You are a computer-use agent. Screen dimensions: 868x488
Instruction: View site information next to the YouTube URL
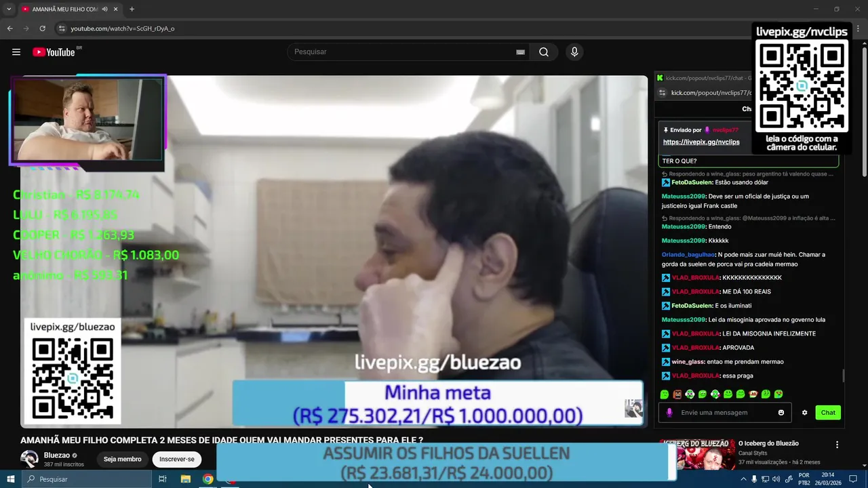[62, 28]
